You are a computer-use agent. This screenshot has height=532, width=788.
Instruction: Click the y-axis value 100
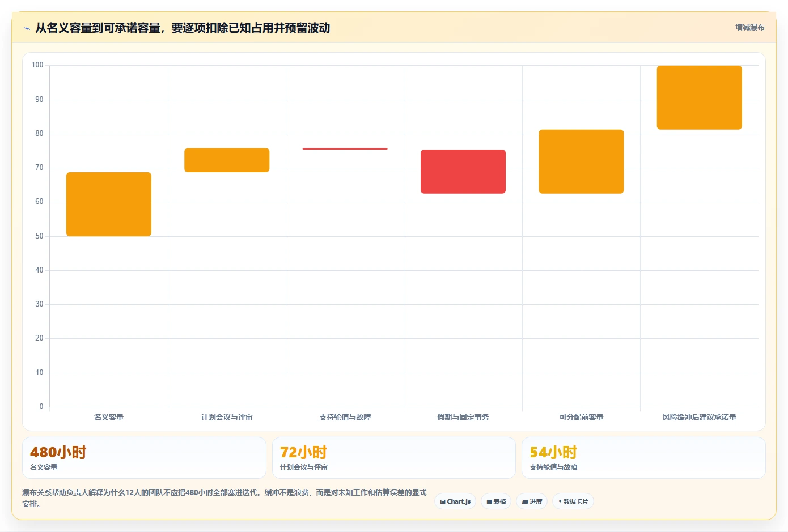pos(37,65)
